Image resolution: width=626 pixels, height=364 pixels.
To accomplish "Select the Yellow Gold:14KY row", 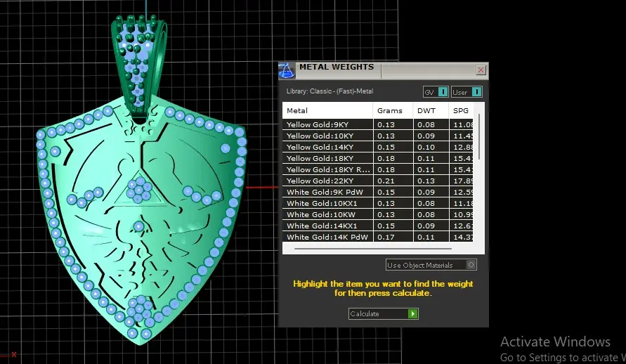I will click(378, 147).
